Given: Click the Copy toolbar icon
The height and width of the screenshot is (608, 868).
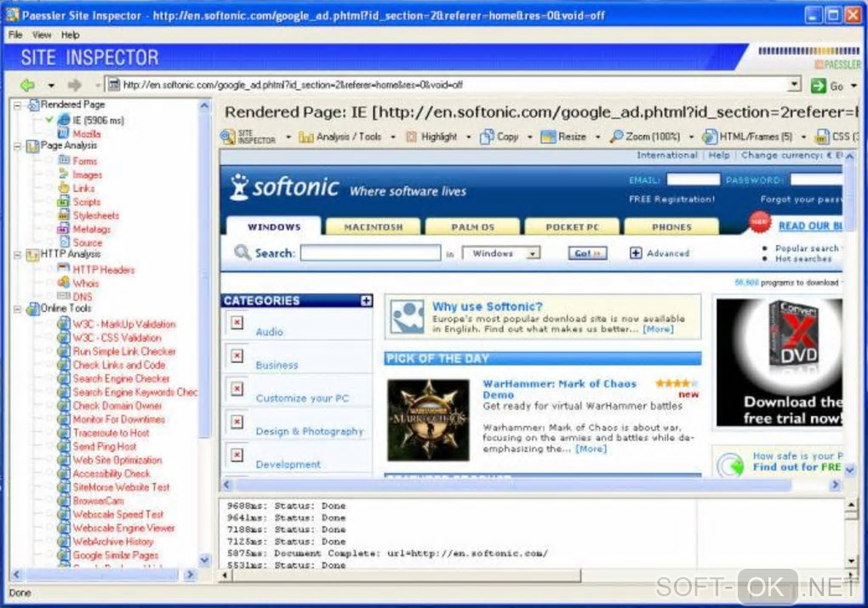Looking at the screenshot, I should (x=487, y=137).
